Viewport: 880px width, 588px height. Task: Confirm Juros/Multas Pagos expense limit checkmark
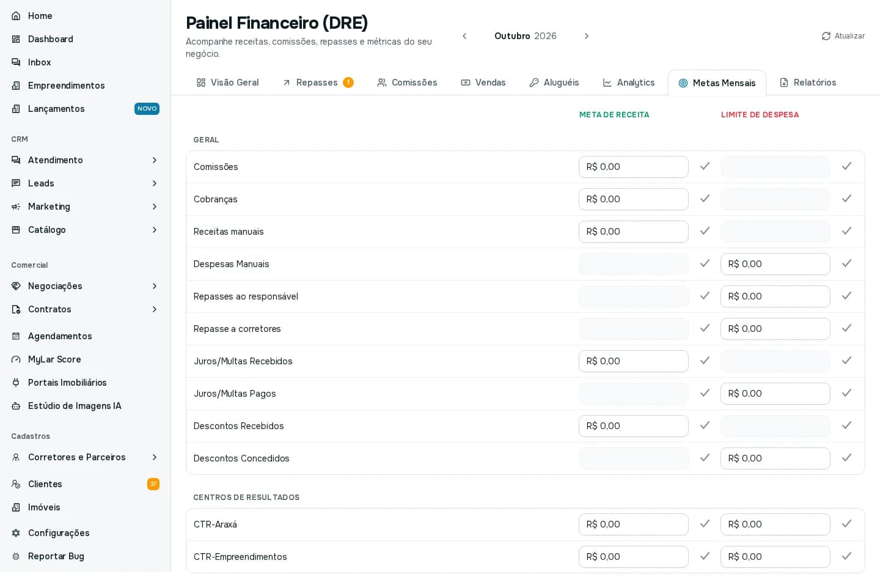846,393
